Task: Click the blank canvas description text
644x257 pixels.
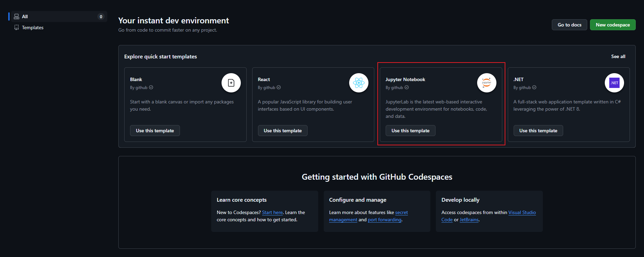Action: pos(182,105)
